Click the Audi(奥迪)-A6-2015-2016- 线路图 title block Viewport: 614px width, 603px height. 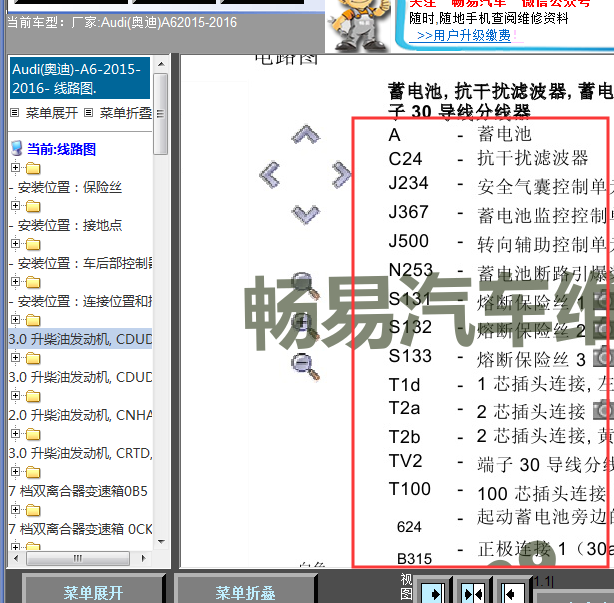point(80,78)
